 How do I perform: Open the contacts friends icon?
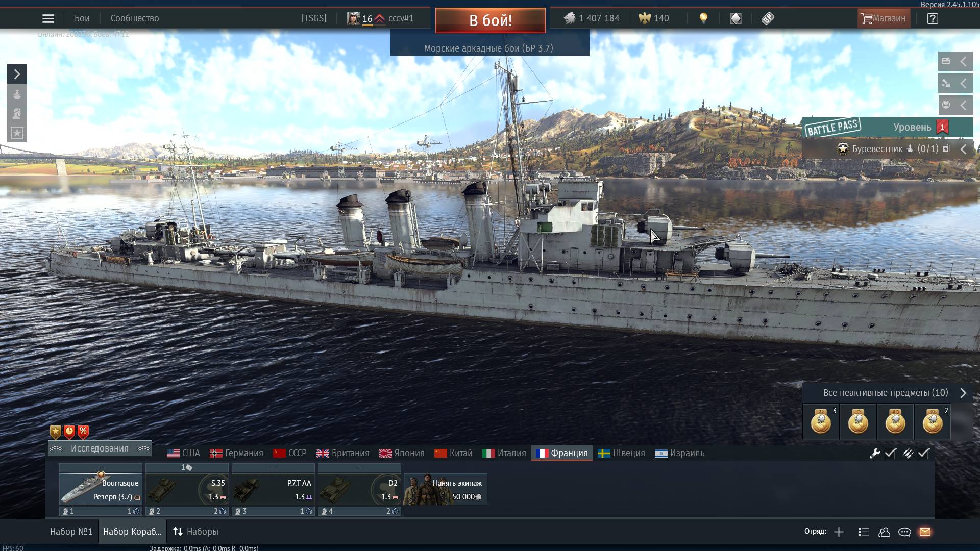click(884, 532)
